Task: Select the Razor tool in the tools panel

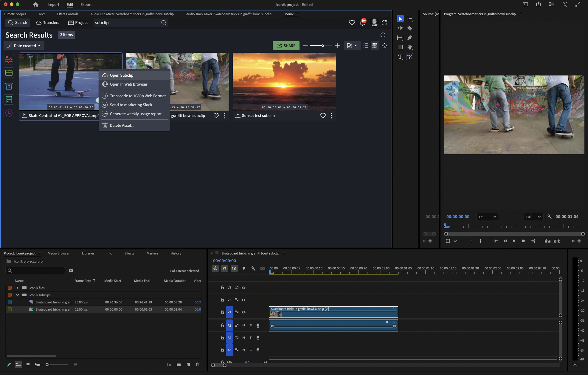Action: coord(410,28)
